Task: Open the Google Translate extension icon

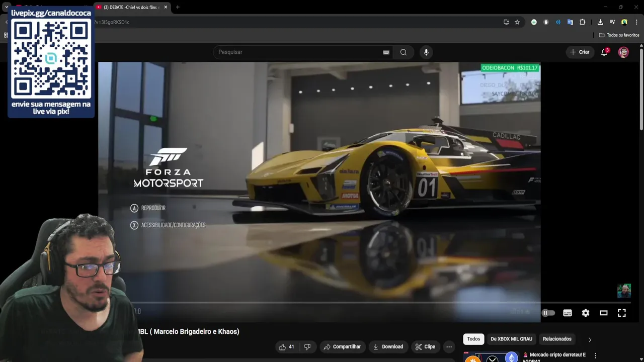Action: (570, 22)
